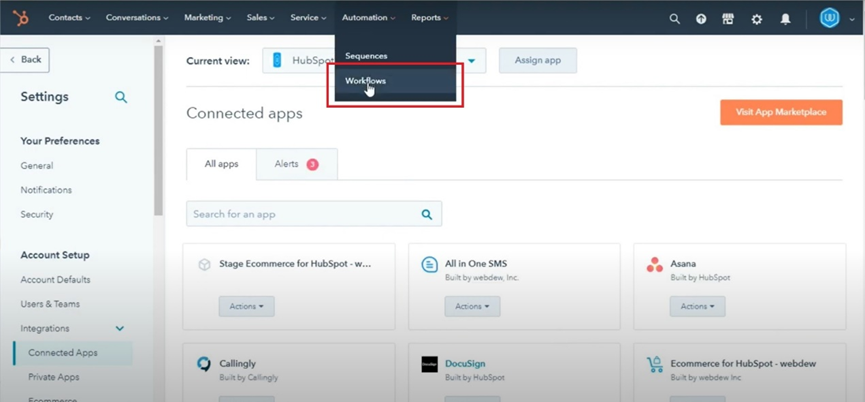Screen dimensions: 865x402
Task: Click the upgrade arrow icon
Action: [701, 19]
